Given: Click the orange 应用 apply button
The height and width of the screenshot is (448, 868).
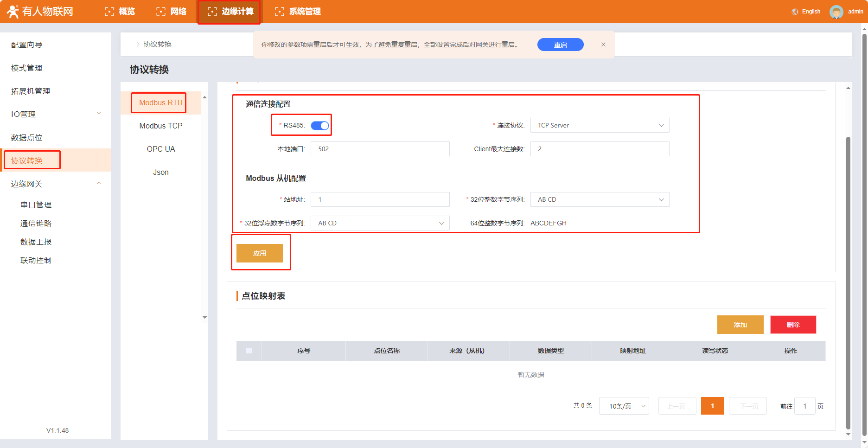Looking at the screenshot, I should (x=260, y=253).
